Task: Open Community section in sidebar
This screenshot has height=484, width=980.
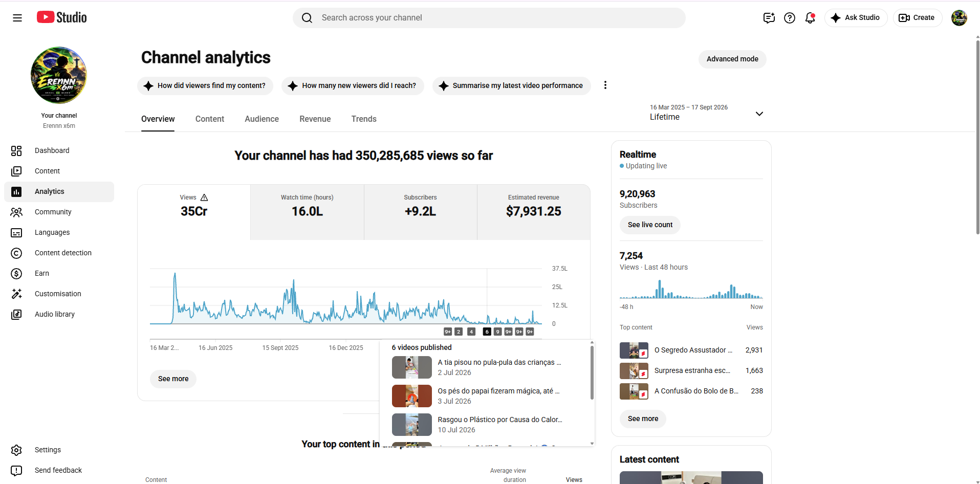Action: coord(59,212)
